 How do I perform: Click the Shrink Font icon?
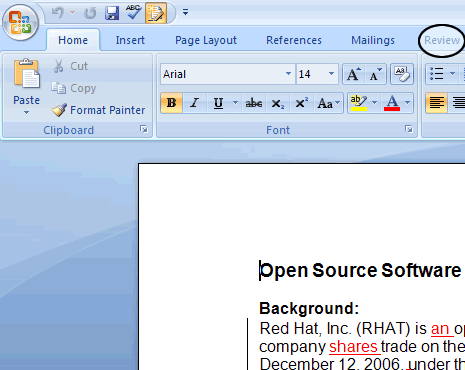pos(376,74)
